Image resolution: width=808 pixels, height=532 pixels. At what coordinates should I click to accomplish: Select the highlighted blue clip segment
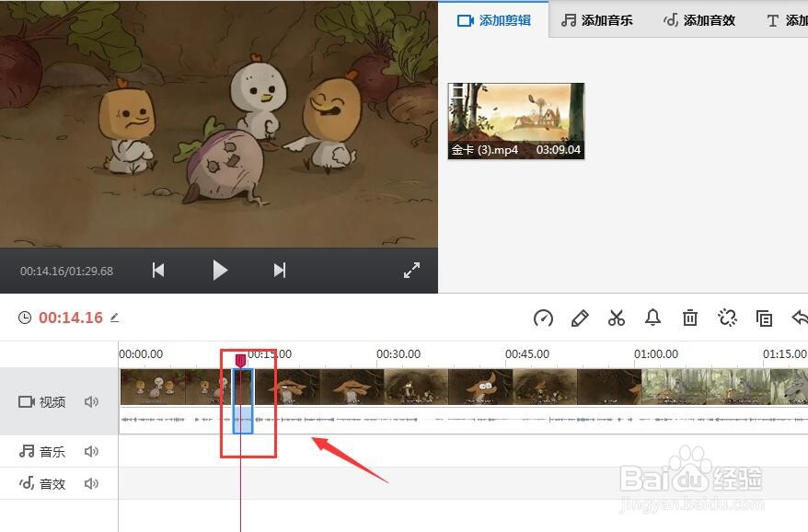[x=243, y=401]
